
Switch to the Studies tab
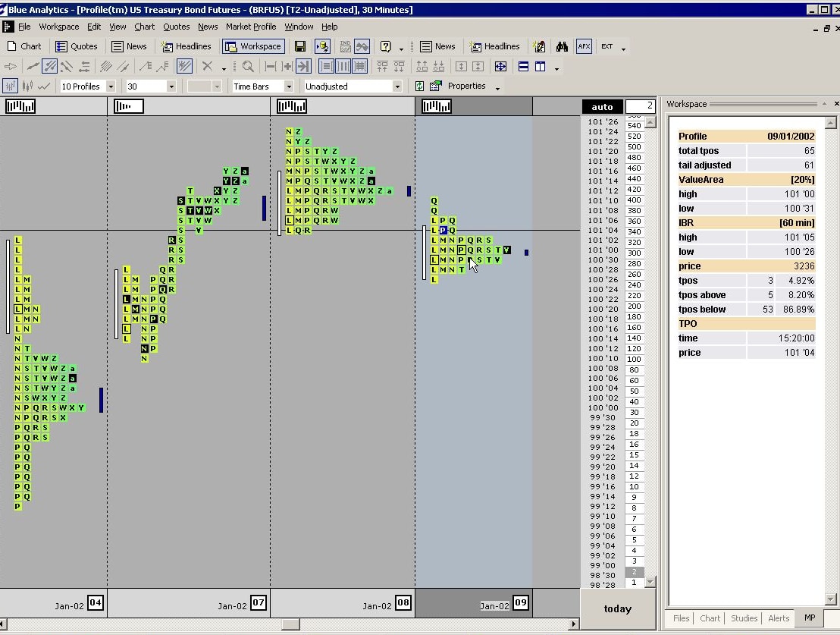744,618
